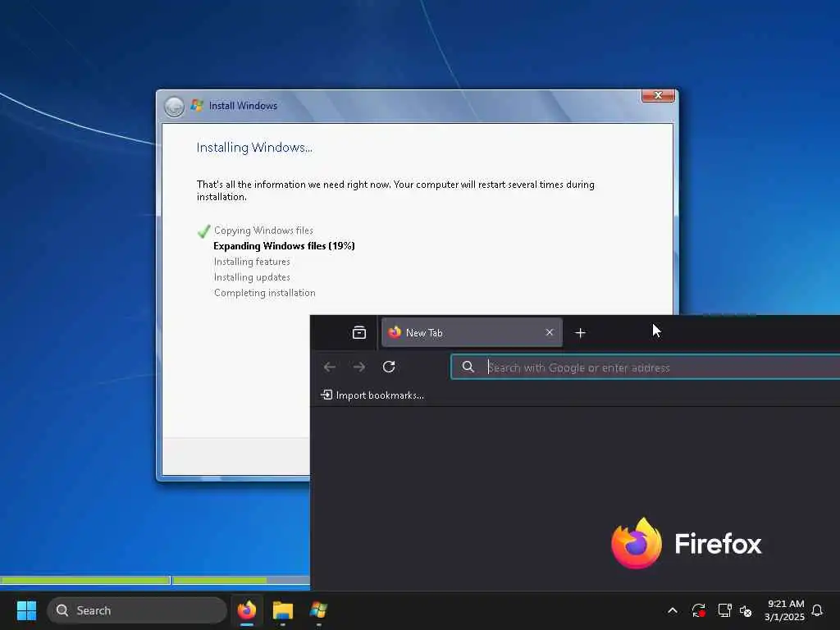Show hidden system tray icons
The width and height of the screenshot is (840, 630).
click(x=673, y=610)
